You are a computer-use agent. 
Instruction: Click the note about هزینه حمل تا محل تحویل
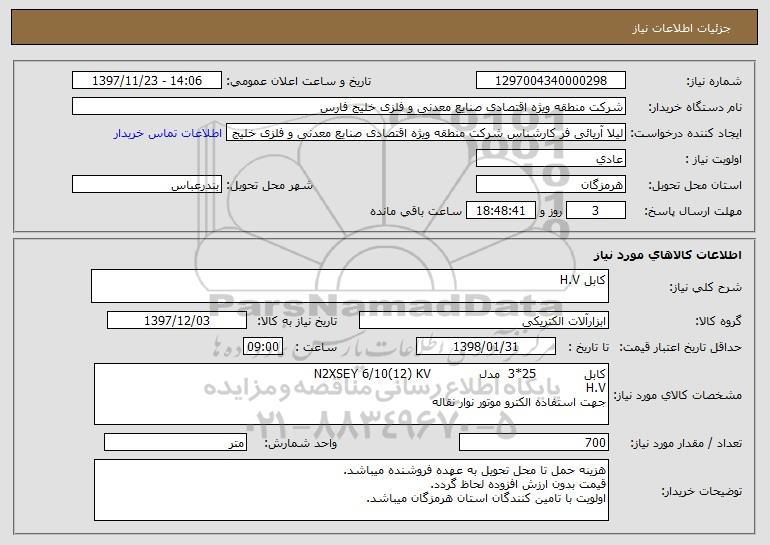point(474,470)
